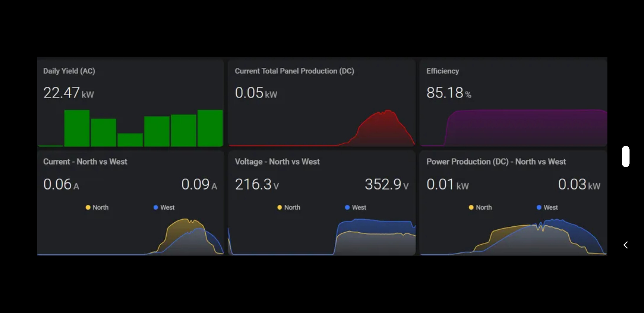
Task: Click the Power Production (DC) panel title
Action: (x=496, y=162)
